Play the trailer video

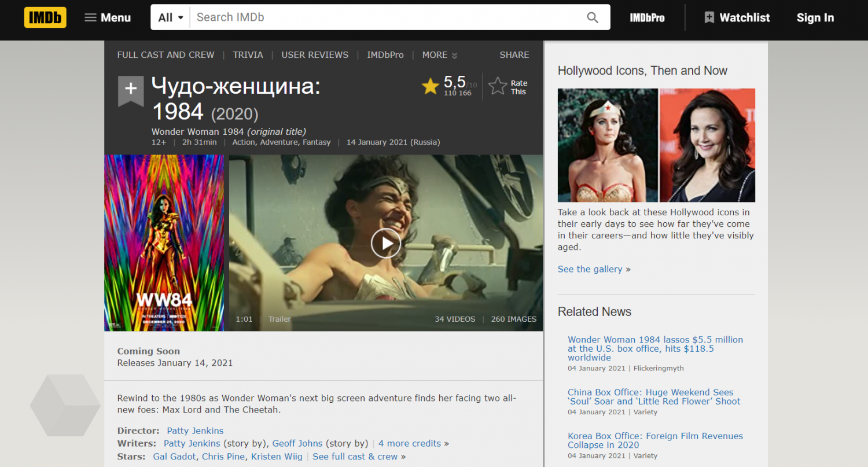[385, 243]
